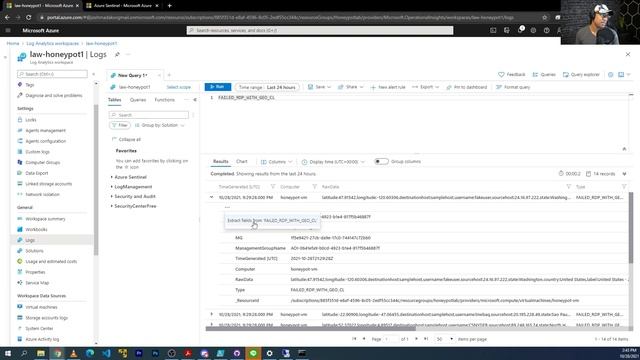Click Log Analytics workspaces breadcrumb

coord(52,43)
